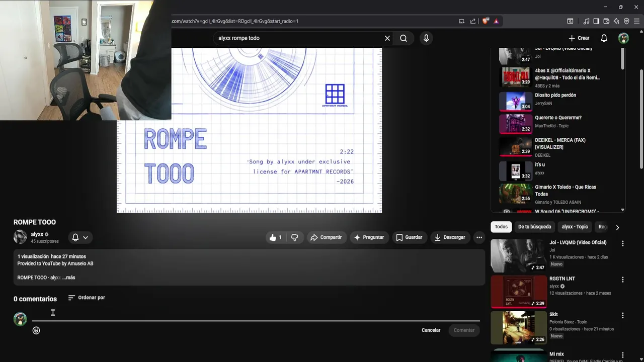Click the install app icon in address bar
644x362 pixels.
coord(461,21)
